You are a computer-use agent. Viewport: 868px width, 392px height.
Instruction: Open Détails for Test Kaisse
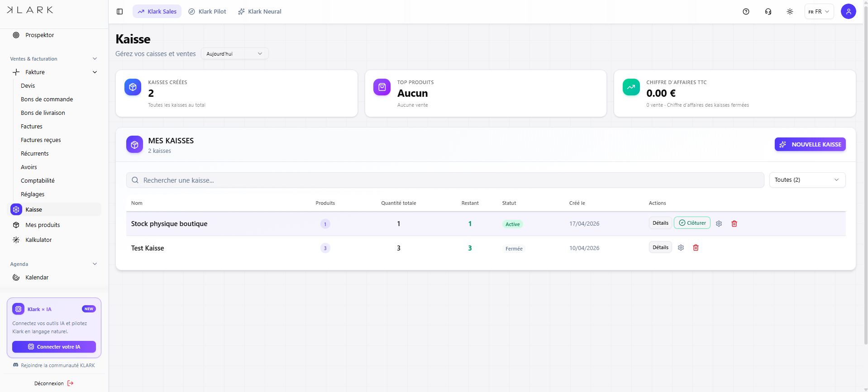(660, 247)
